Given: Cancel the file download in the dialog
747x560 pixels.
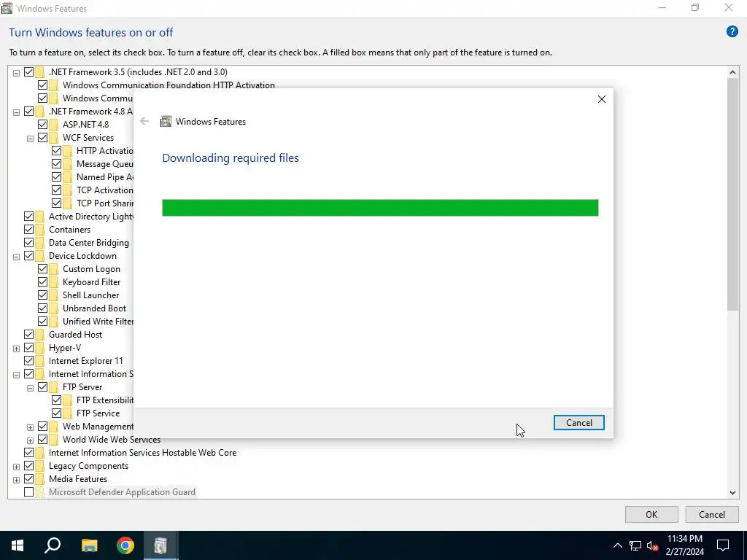Looking at the screenshot, I should click(x=578, y=423).
